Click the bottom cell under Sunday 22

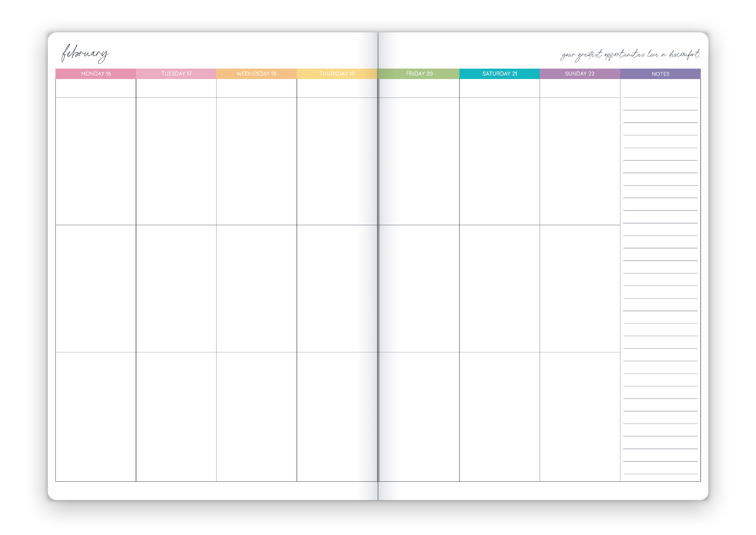(579, 417)
